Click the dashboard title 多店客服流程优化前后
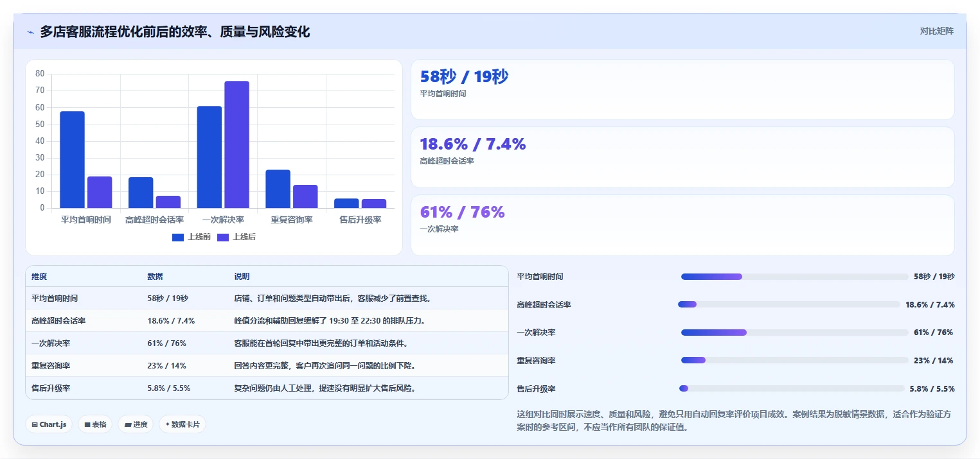This screenshot has height=459, width=980. [x=175, y=32]
